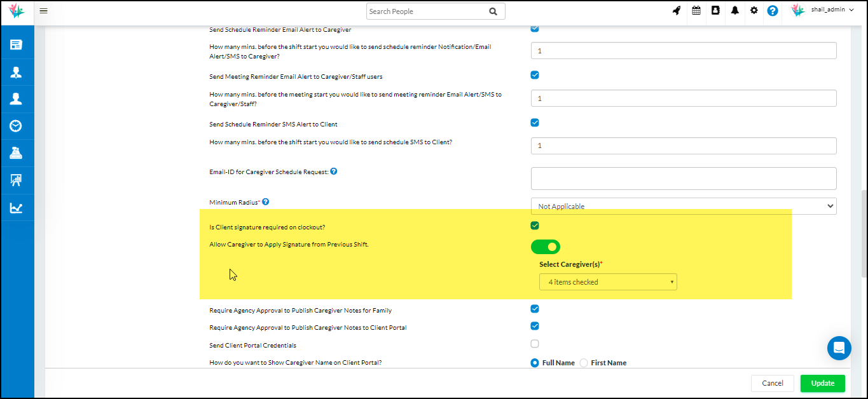Image resolution: width=868 pixels, height=399 pixels.
Task: Open the line chart icon in sidebar
Action: tap(16, 208)
